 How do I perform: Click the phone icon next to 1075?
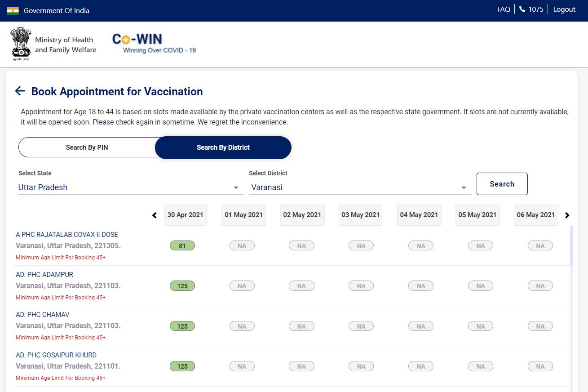522,9
